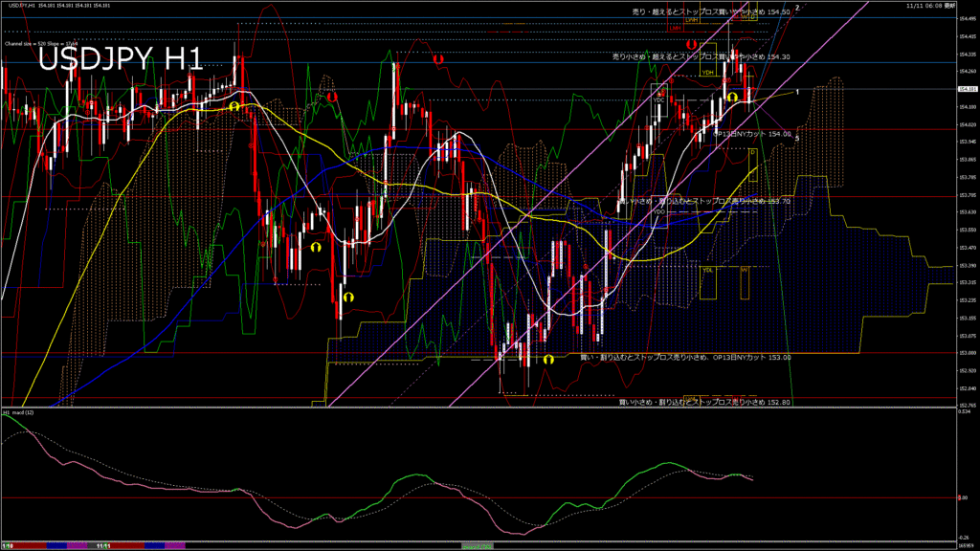Select the YDH level box
This screenshot has height=551, width=980.
pyautogui.click(x=708, y=72)
